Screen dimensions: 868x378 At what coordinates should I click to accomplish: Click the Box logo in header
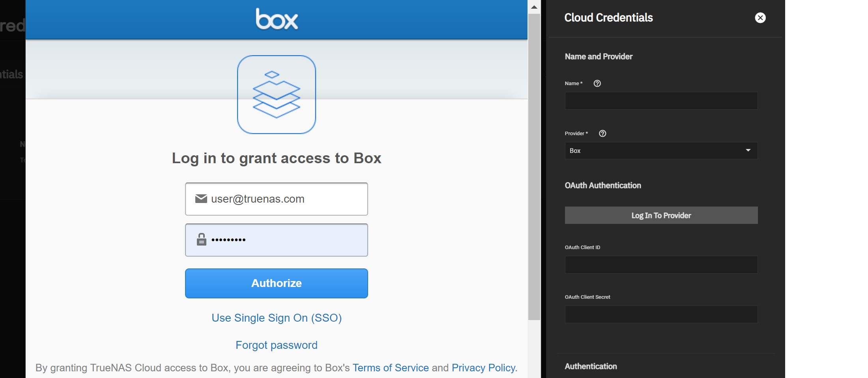pos(277,19)
